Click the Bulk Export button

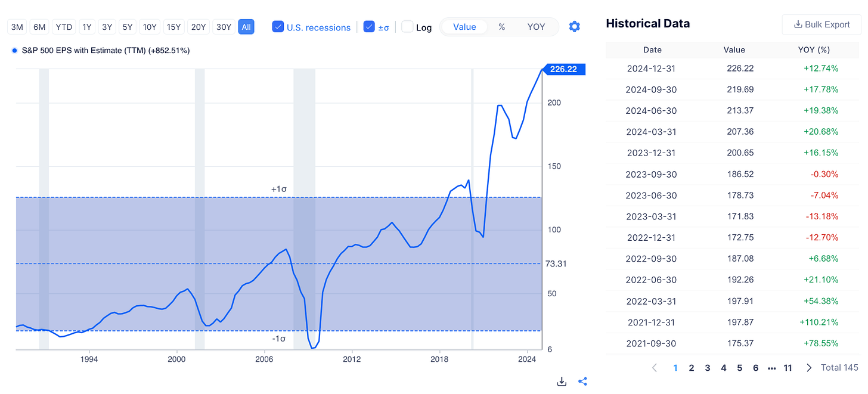point(821,24)
